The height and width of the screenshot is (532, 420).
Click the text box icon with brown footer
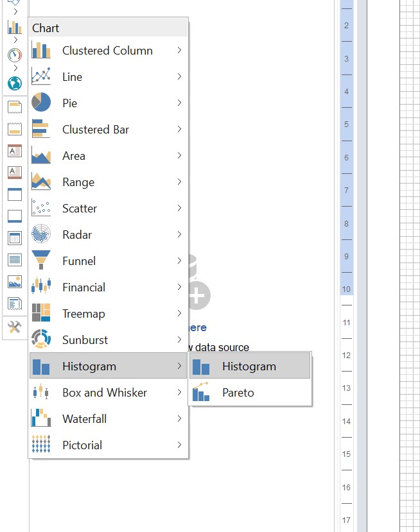(x=15, y=173)
